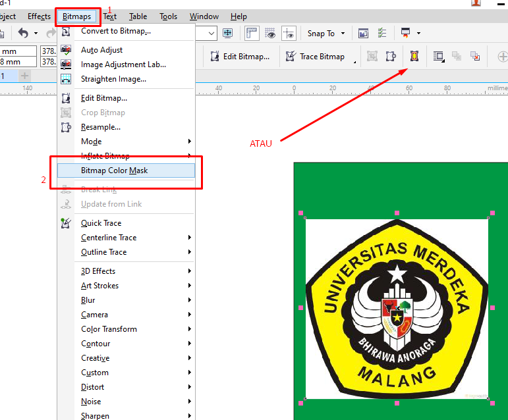Expand Distort submenu
Screen dimensions: 508x420
coord(127,387)
